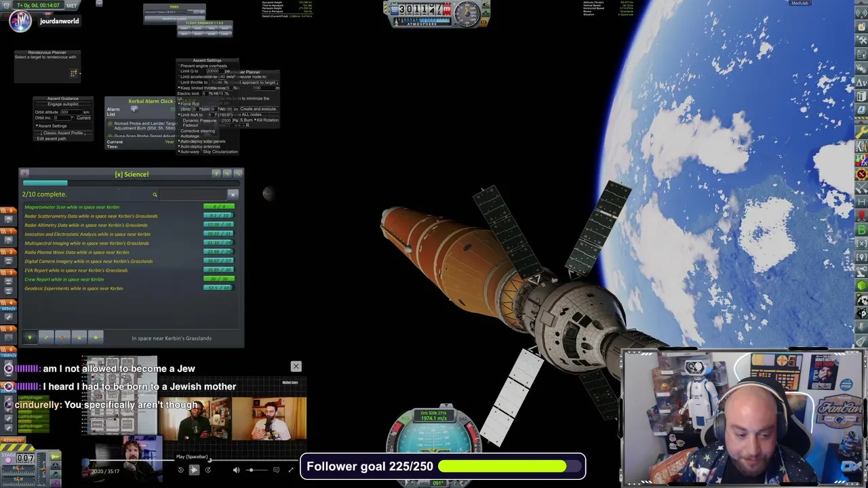The height and width of the screenshot is (488, 868).
Task: Seek on the video progress bar
Action: pos(194,460)
